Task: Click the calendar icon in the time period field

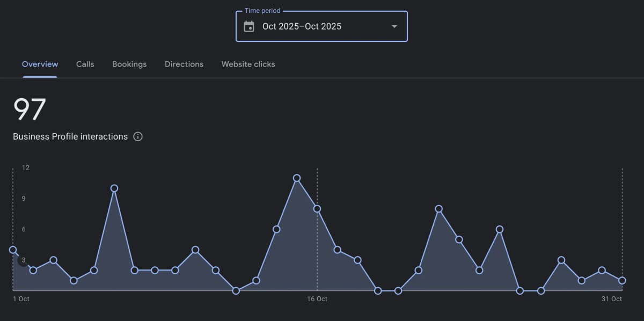Action: (248, 25)
